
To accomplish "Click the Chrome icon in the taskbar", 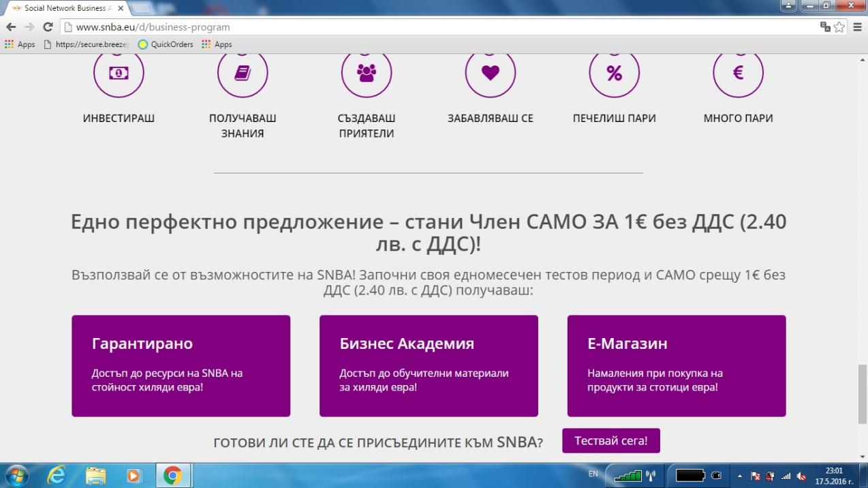I will click(172, 476).
